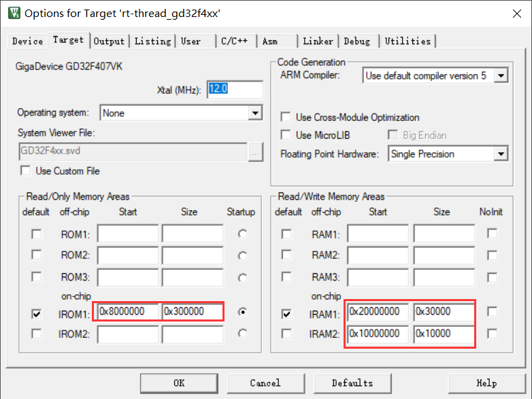
Task: Click the System Viewer File browse button
Action: pyautogui.click(x=255, y=151)
